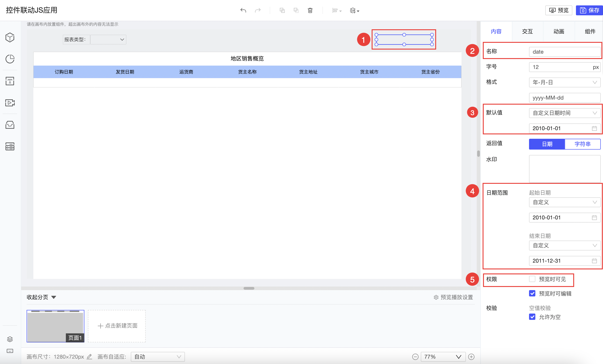Screen dimensions: 603x364
Task: Expand the 默认值 自定义日期时间 dropdown
Action: coord(564,113)
